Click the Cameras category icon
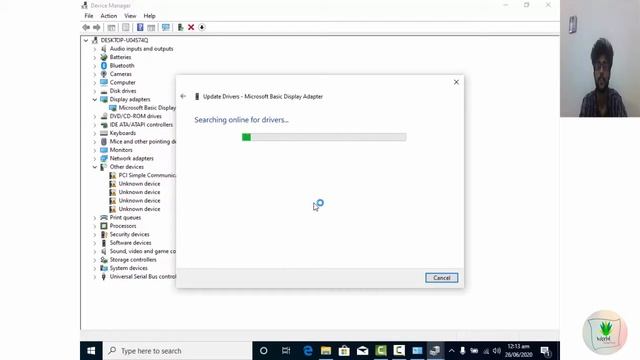This screenshot has height=360, width=640. click(104, 74)
